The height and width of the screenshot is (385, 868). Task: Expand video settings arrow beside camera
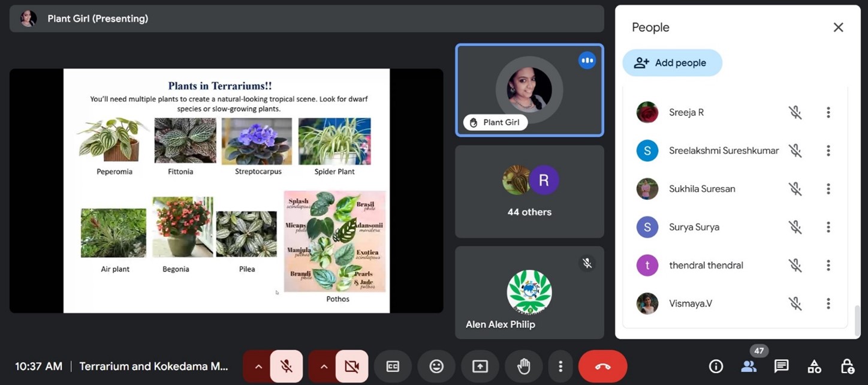pyautogui.click(x=324, y=366)
